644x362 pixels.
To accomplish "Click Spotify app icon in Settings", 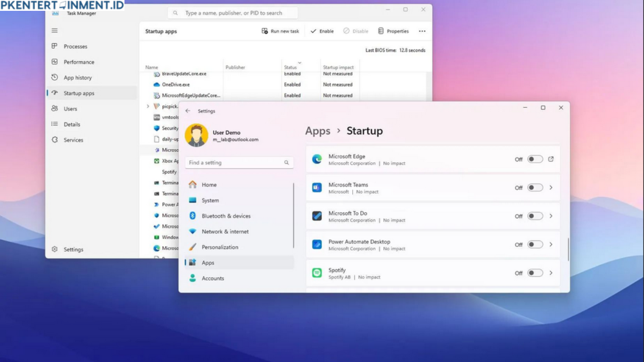I will pos(317,273).
